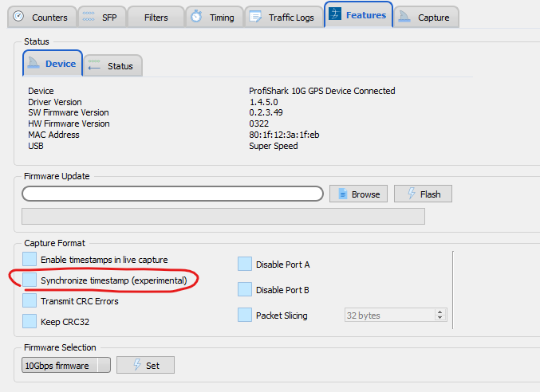Click the Traffic Logs notepad icon
This screenshot has width=540, height=392.
[x=256, y=17]
